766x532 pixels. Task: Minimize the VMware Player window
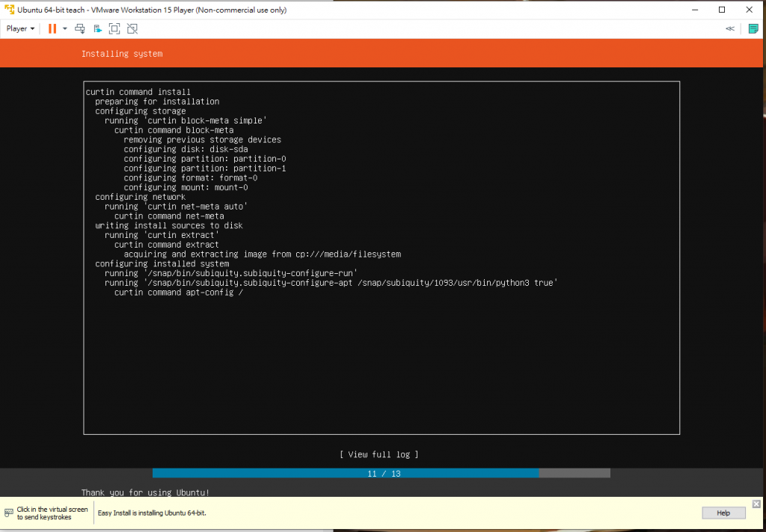pyautogui.click(x=693, y=9)
